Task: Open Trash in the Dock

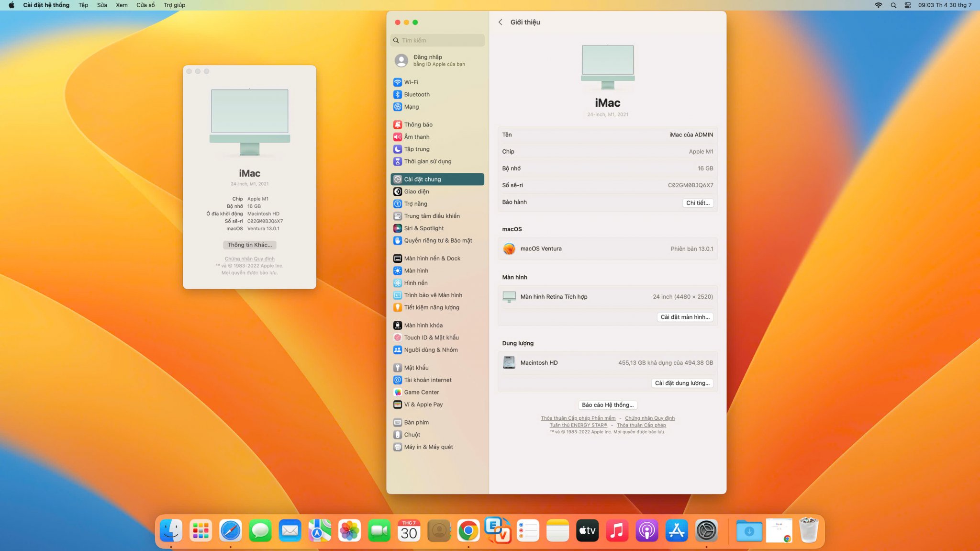Action: (809, 530)
